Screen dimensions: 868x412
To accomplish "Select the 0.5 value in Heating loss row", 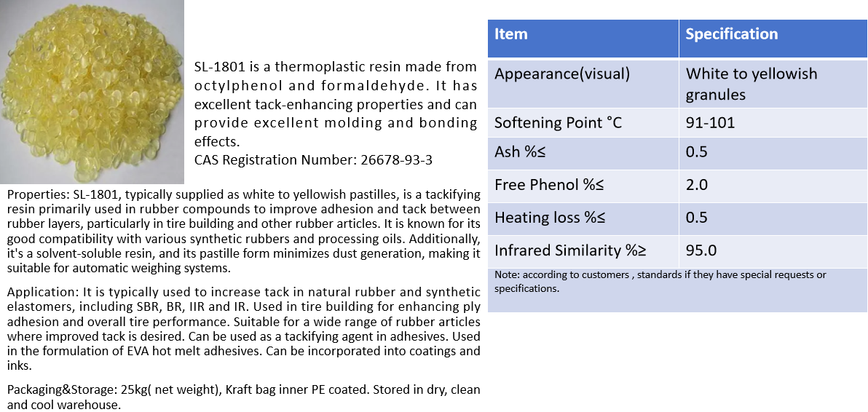I will point(697,218).
